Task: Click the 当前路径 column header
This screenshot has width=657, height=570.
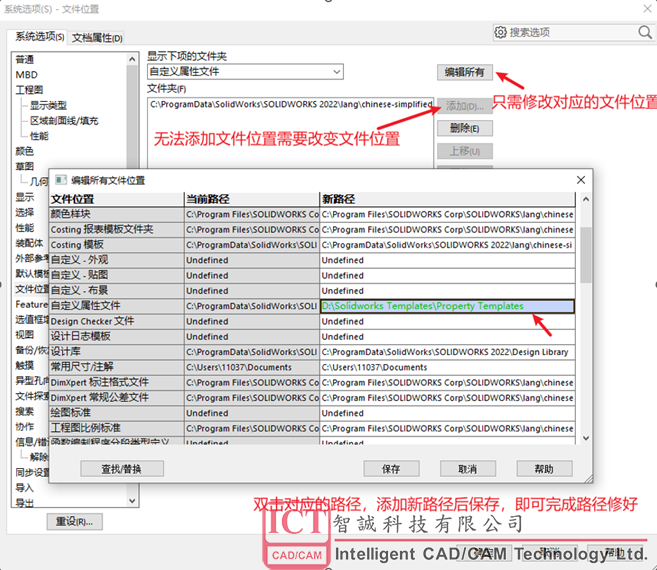Action: [x=252, y=199]
